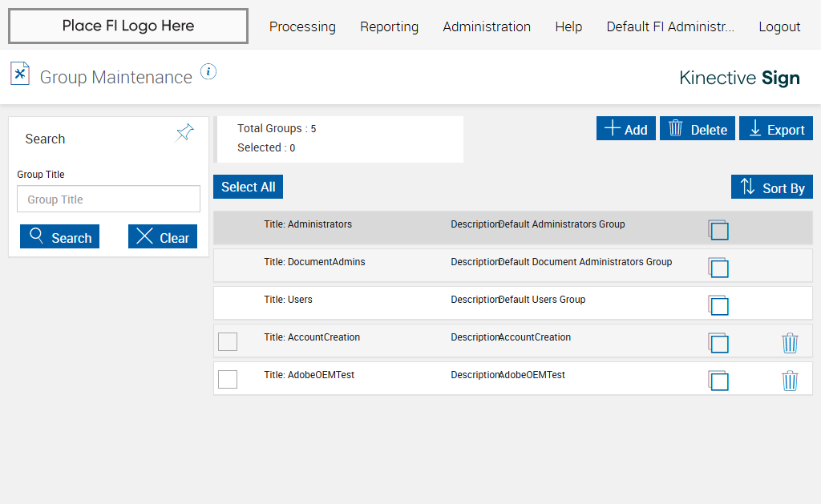Image resolution: width=821 pixels, height=504 pixels.
Task: Delete the AdobeOEMTest group via trash icon
Action: (x=790, y=381)
